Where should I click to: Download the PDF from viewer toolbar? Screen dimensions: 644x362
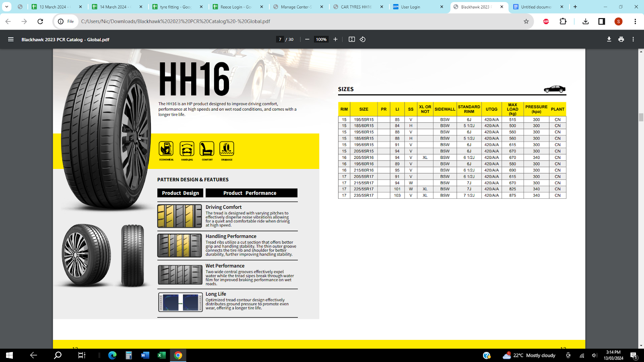point(609,39)
